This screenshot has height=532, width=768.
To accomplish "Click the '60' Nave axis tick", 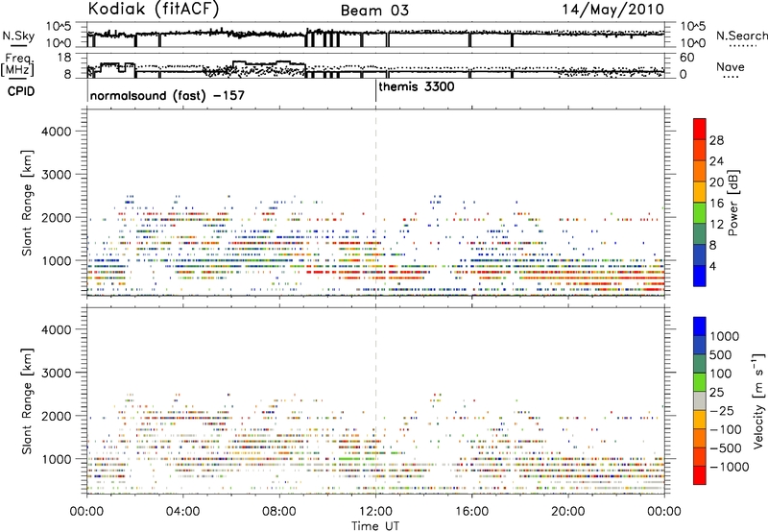I will (x=686, y=58).
